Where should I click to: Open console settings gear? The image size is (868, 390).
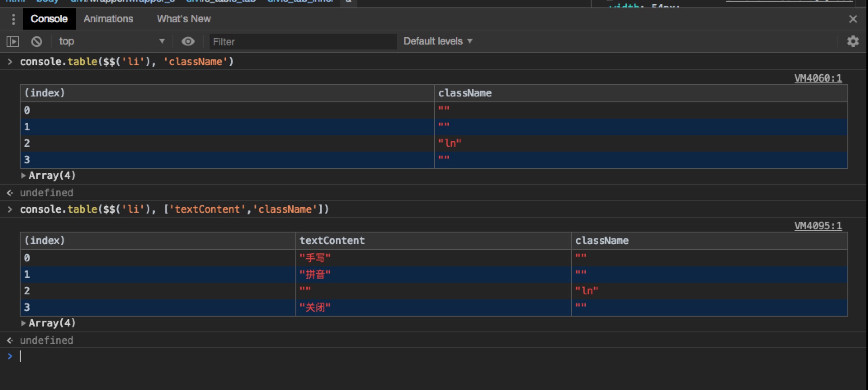(x=853, y=41)
